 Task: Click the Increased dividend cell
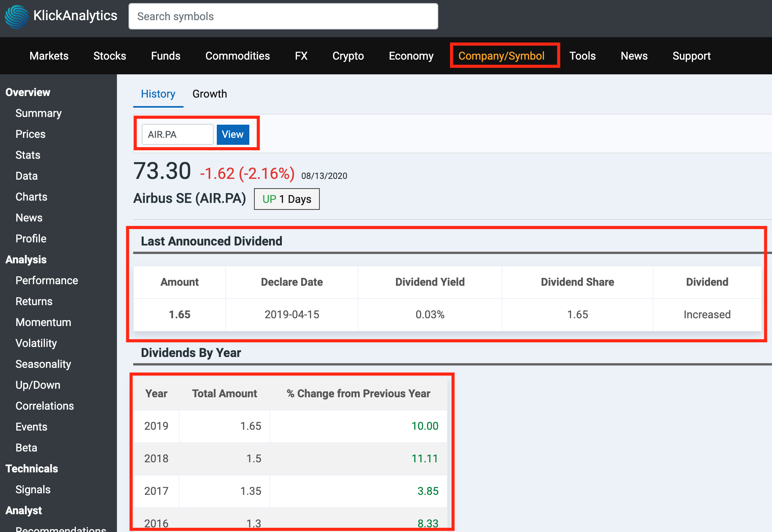pyautogui.click(x=707, y=314)
